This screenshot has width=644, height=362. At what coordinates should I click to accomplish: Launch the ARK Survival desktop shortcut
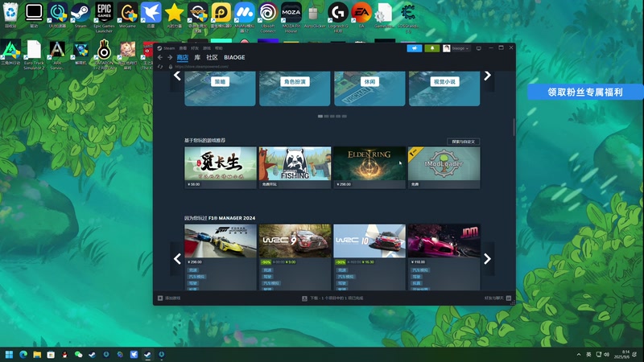(57, 54)
